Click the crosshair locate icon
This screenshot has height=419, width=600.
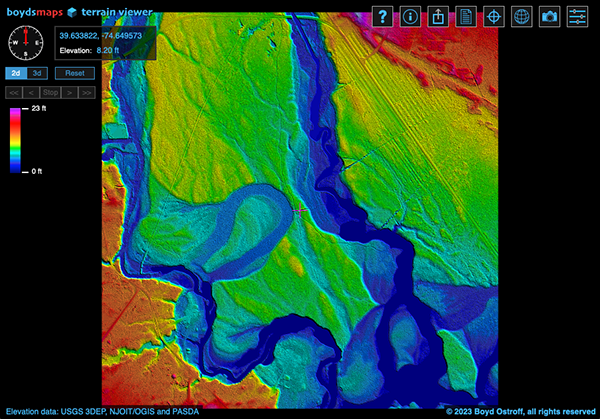[494, 16]
